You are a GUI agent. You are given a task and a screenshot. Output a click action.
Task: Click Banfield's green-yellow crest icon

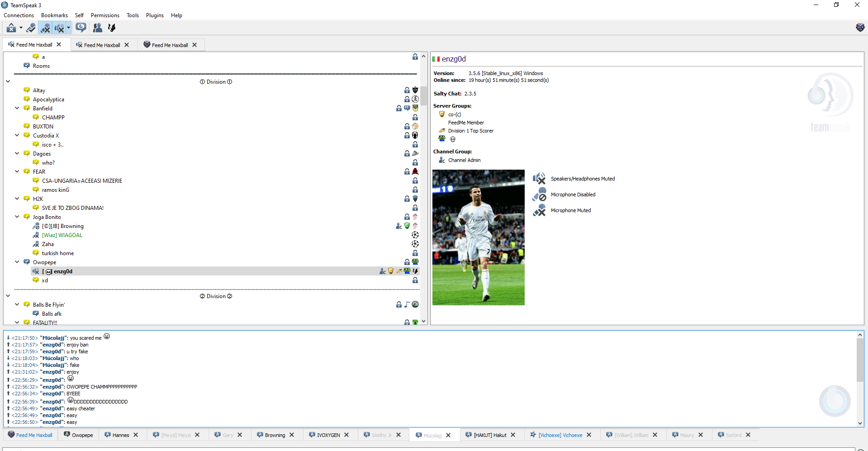point(415,108)
